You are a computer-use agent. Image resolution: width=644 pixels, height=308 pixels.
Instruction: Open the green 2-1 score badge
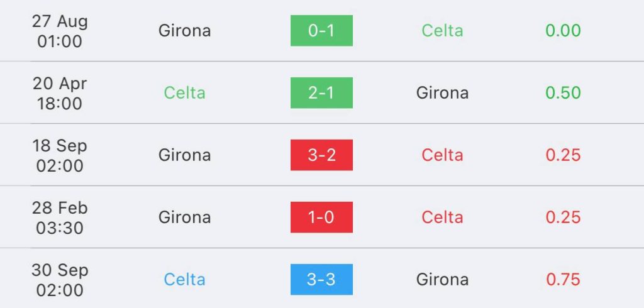click(x=321, y=93)
